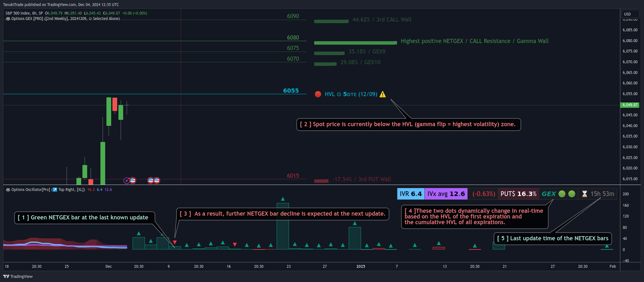Click the H6,051.48 high value in legend
The height and width of the screenshot is (282, 644).
pos(73,13)
